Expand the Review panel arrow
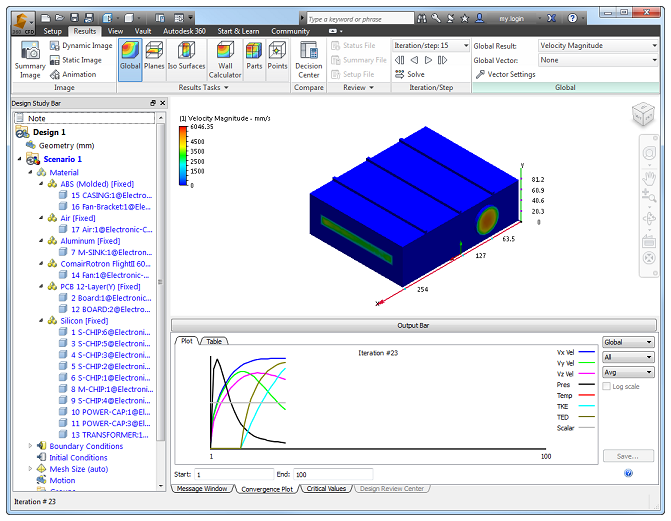Image resolution: width=671 pixels, height=521 pixels. point(371,88)
